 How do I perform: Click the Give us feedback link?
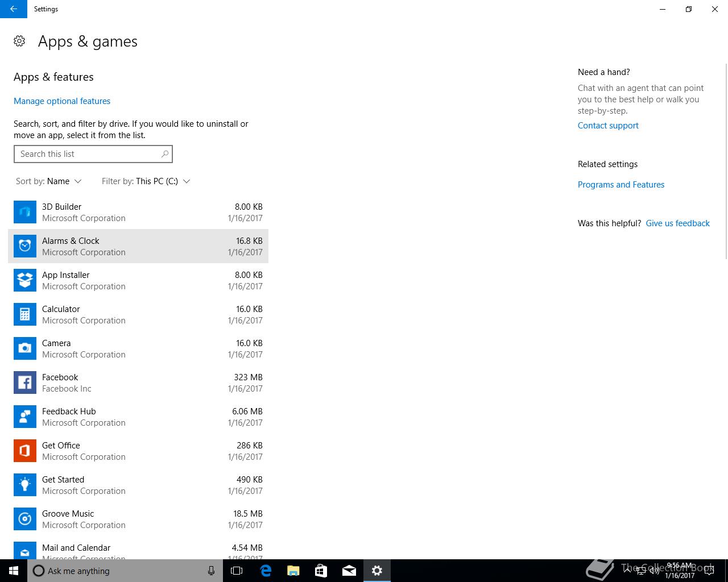(x=678, y=223)
